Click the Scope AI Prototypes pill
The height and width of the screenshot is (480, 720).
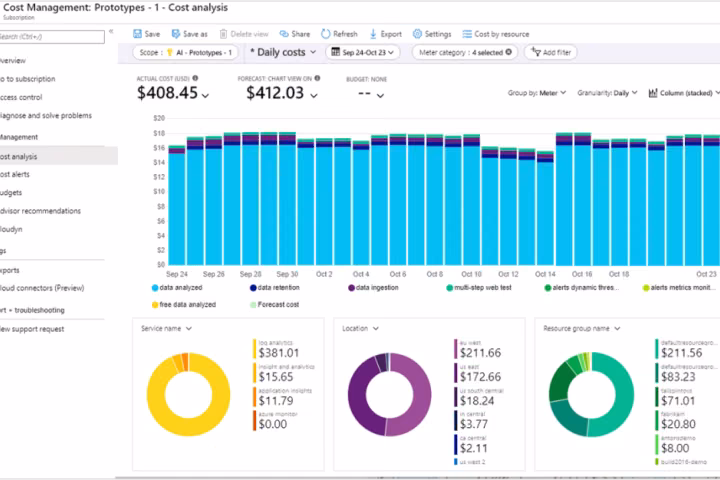coord(186,52)
